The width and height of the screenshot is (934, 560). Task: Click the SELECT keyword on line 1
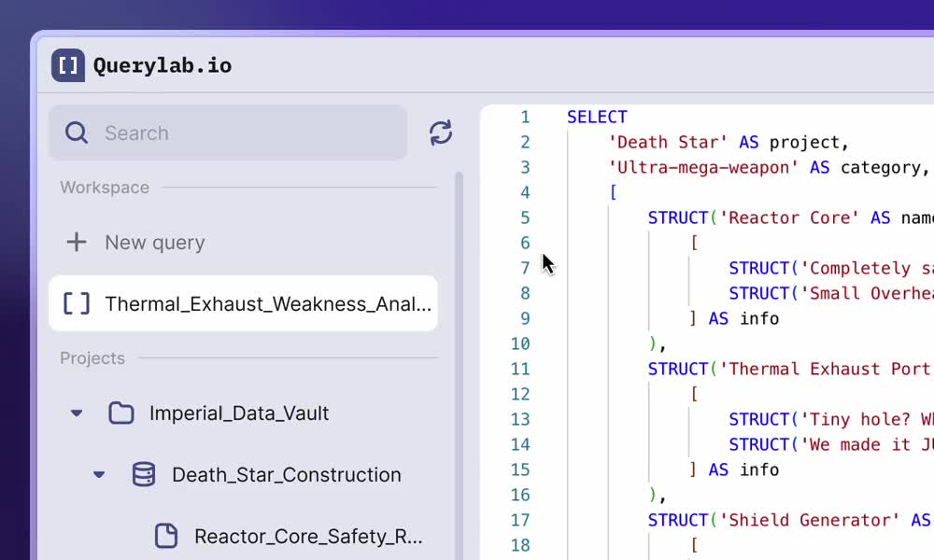597,116
